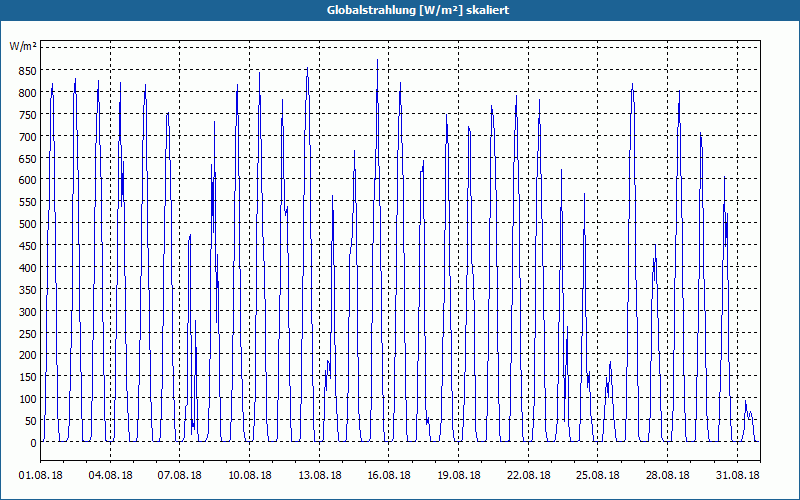Select the y-axis value '450'

[x=28, y=246]
